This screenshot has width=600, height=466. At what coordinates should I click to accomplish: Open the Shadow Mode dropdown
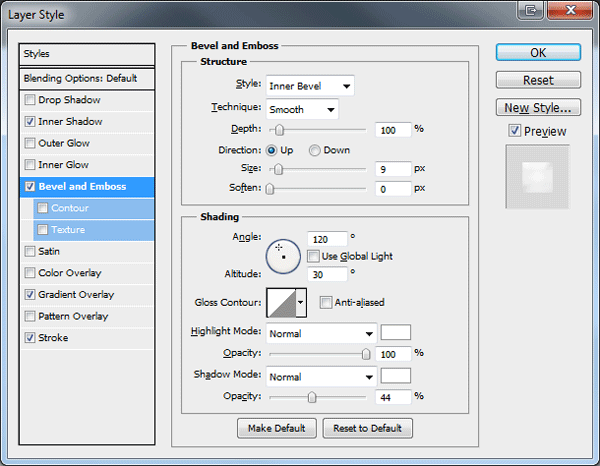pyautogui.click(x=321, y=376)
